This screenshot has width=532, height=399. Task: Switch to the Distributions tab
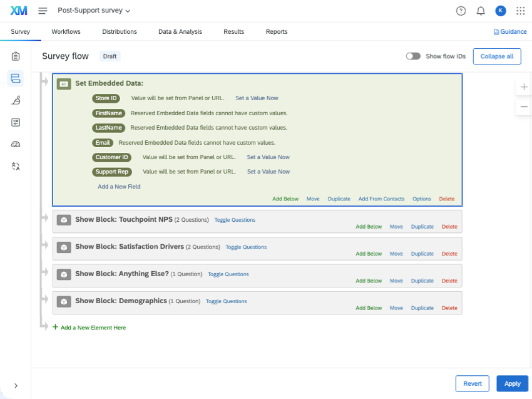tap(120, 31)
